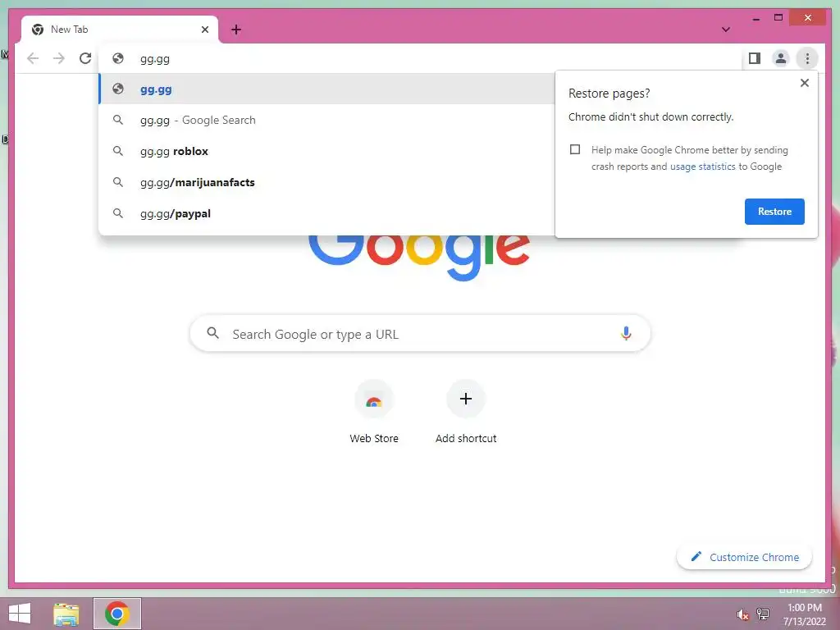Viewport: 840px width, 630px height.
Task: Click the Search Google or type a URL box
Action: (420, 334)
